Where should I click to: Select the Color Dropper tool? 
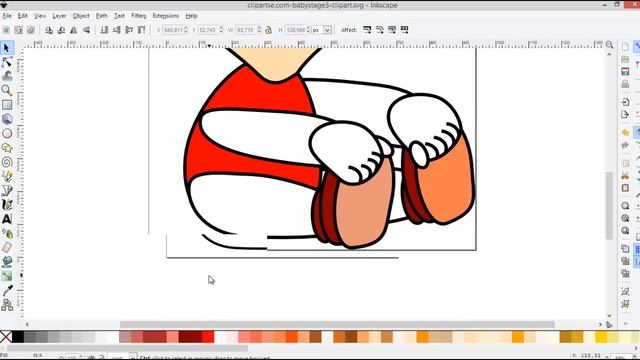pyautogui.click(x=7, y=291)
